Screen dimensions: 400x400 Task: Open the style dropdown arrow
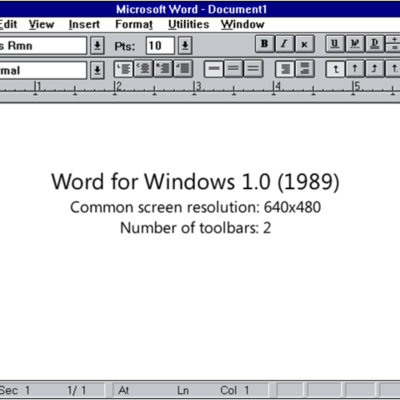tap(97, 70)
